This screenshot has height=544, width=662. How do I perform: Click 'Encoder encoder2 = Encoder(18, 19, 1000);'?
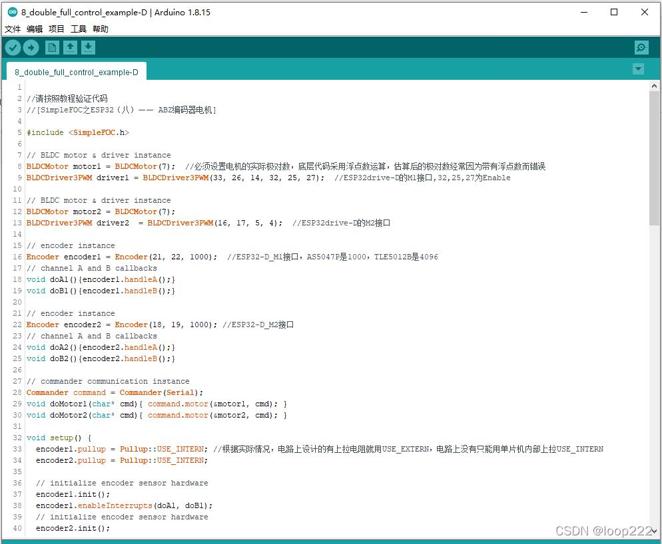point(122,325)
